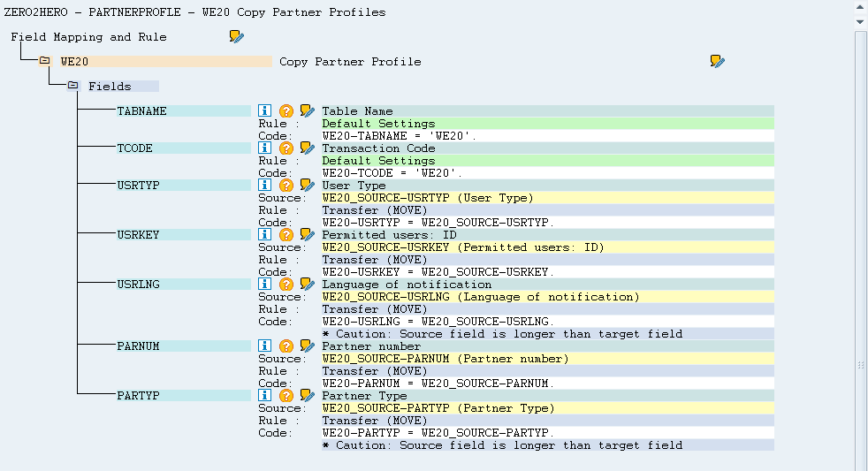Click the info icon for USRKEY field
The image size is (868, 471).
click(x=264, y=235)
